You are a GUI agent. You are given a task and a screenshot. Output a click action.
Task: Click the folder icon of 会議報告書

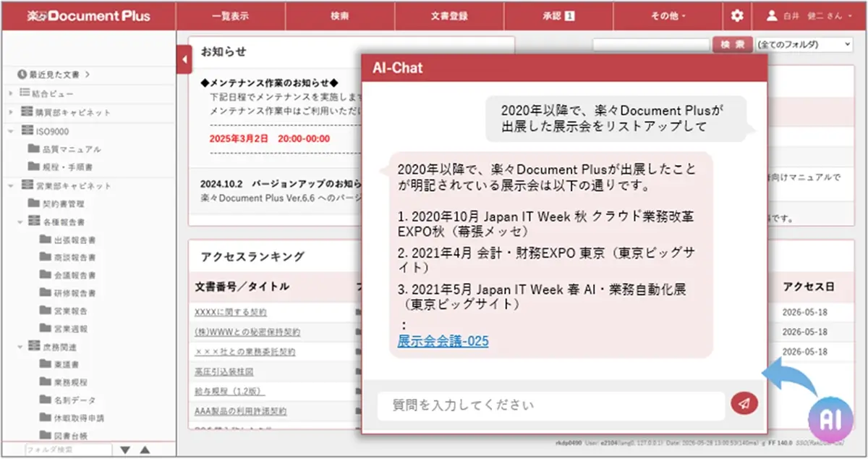click(x=46, y=275)
